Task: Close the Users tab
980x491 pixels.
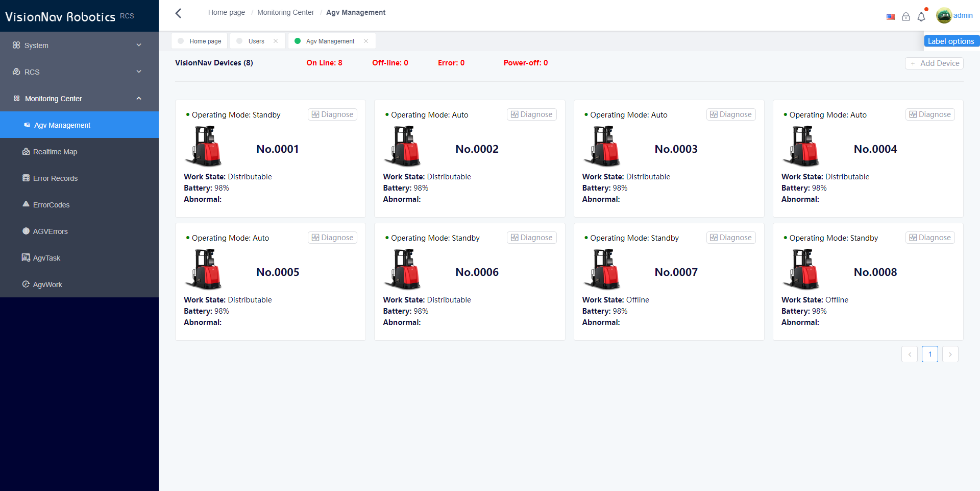Action: (276, 41)
